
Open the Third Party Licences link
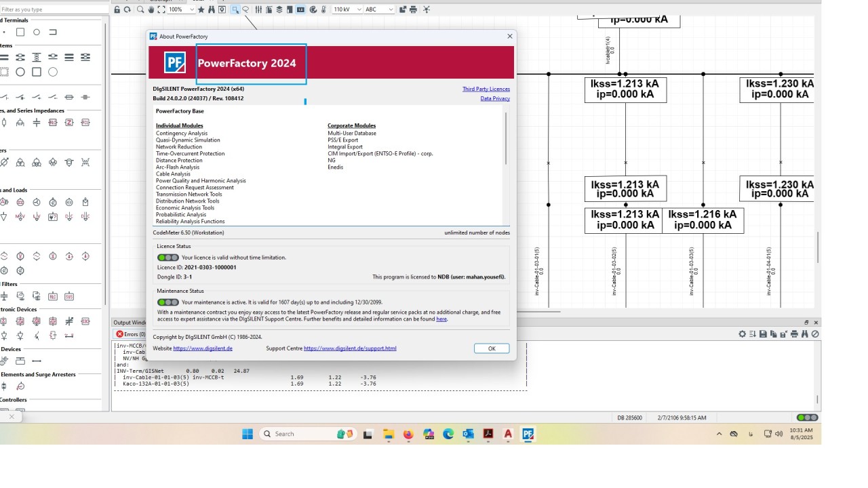tap(486, 89)
